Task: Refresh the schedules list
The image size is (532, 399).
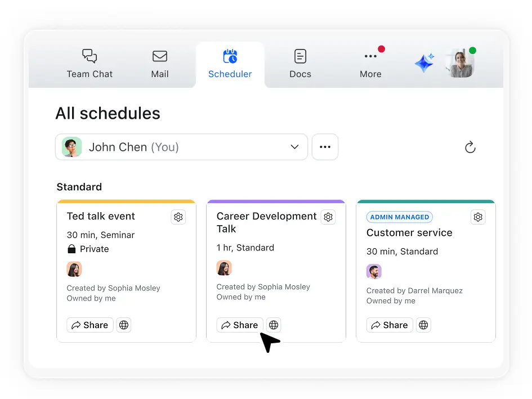Action: 470,147
